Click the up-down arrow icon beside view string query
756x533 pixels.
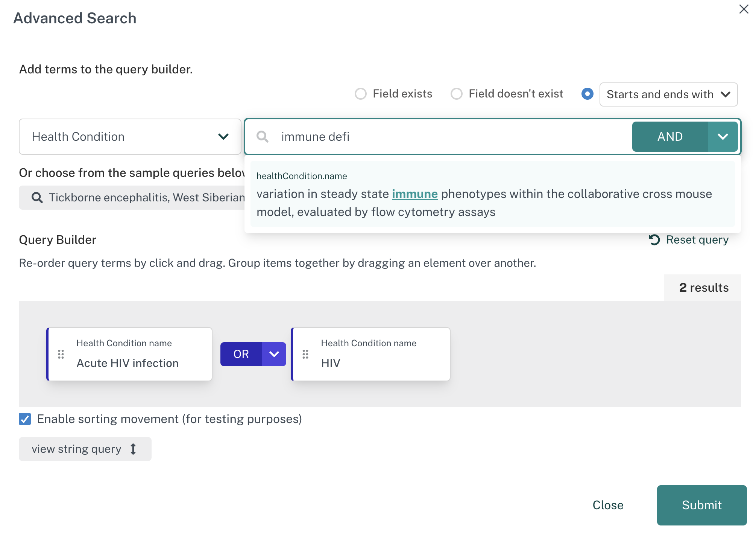coord(133,449)
